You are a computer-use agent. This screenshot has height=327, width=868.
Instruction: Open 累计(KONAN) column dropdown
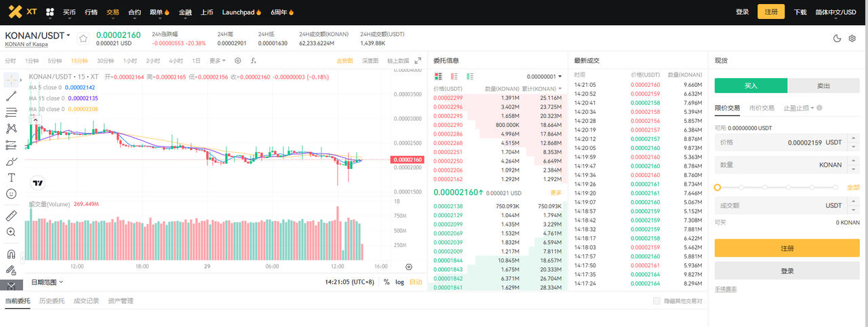coord(541,89)
